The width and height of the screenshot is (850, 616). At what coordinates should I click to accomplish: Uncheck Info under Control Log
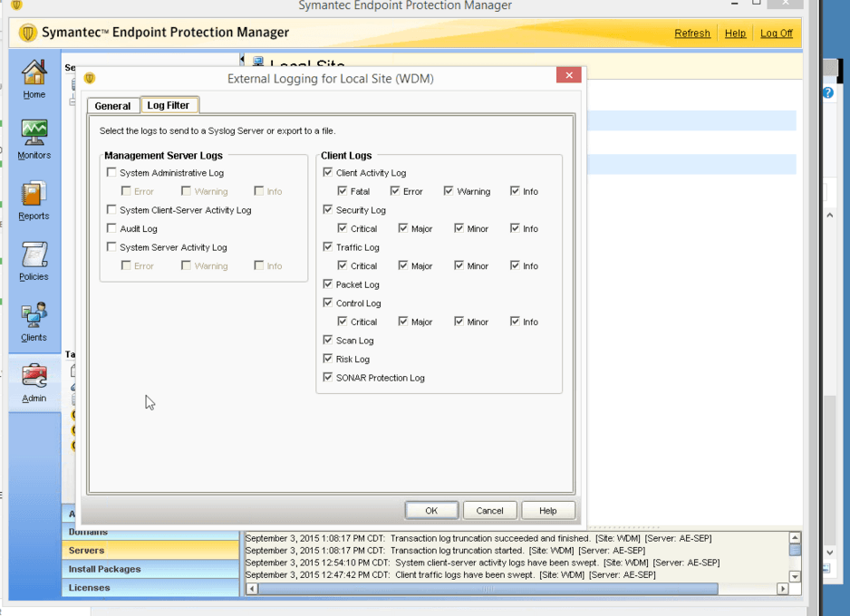[x=515, y=322]
